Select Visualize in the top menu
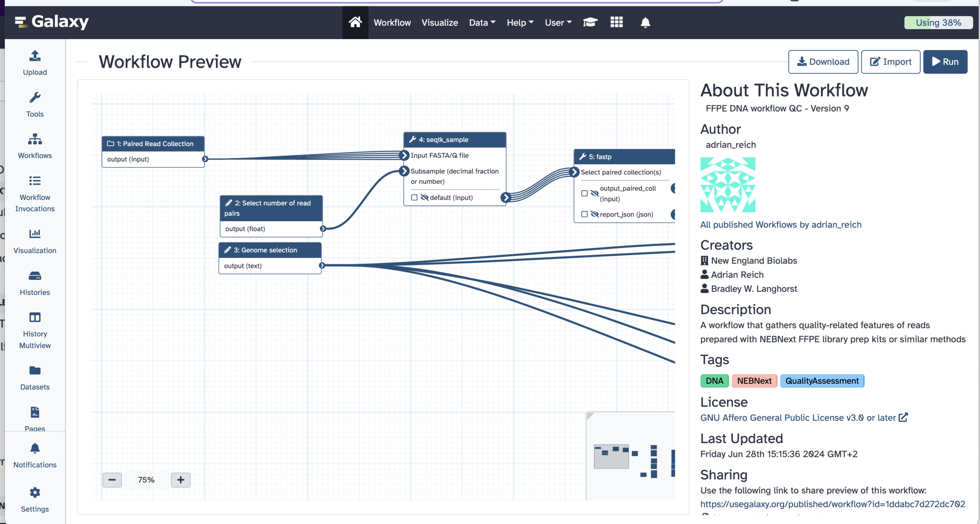Screen dimensions: 980x524 tap(439, 23)
